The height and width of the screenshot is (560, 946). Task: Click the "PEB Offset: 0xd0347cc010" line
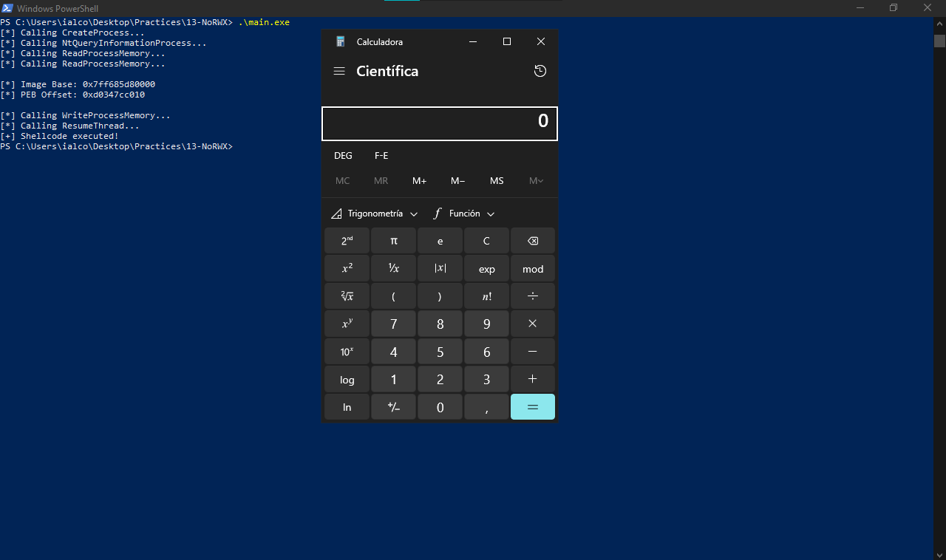[72, 95]
